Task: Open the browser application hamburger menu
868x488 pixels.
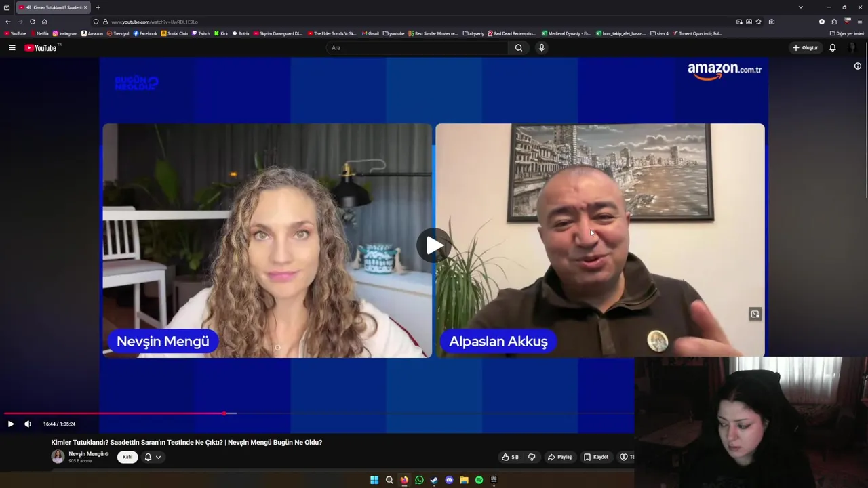Action: point(860,22)
